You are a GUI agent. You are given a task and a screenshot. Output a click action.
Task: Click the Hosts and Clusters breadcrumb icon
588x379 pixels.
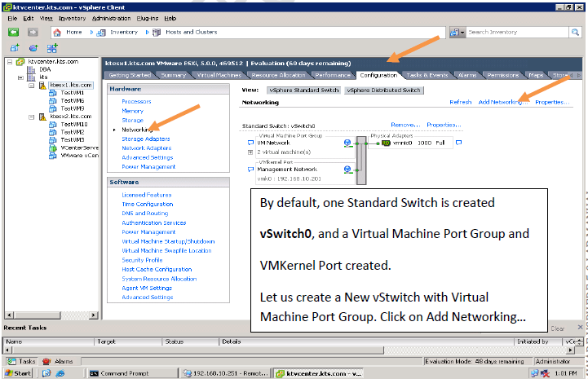click(x=157, y=33)
